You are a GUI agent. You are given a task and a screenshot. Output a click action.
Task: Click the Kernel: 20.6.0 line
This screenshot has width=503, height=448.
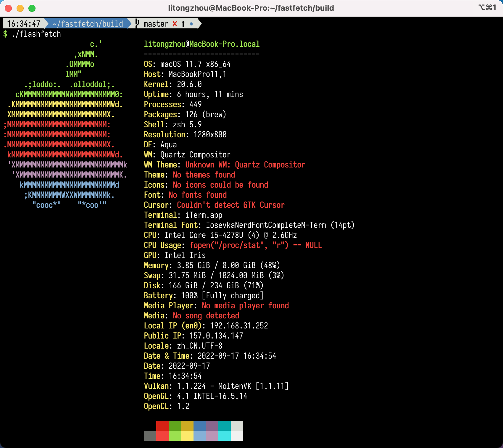tap(173, 84)
